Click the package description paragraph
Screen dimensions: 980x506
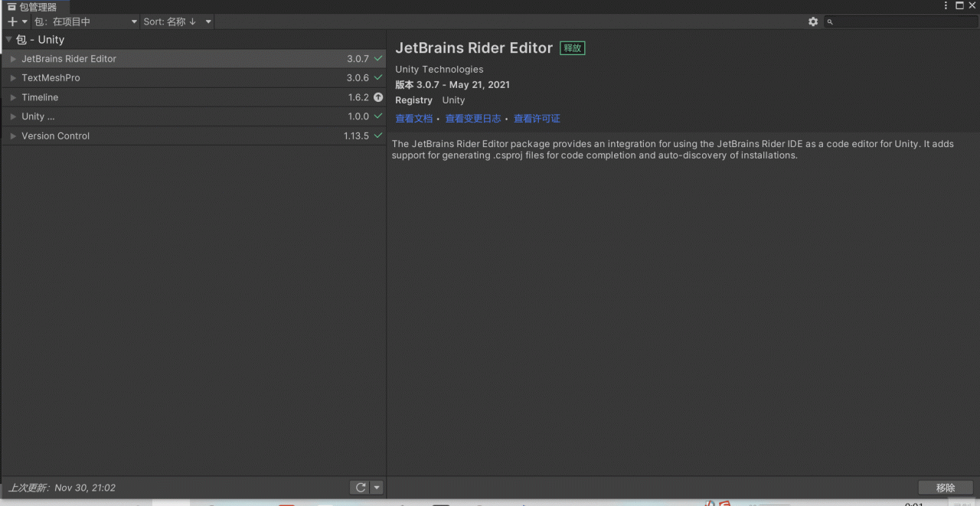(x=673, y=149)
